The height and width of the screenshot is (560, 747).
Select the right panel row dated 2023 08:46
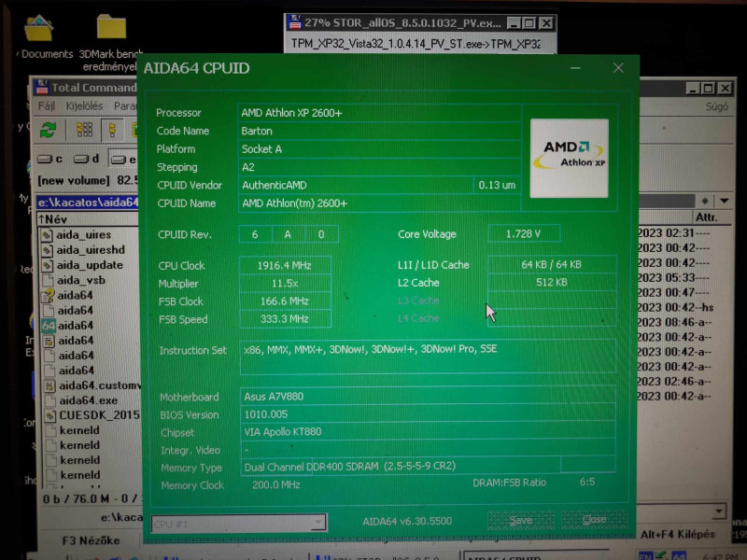tap(674, 322)
